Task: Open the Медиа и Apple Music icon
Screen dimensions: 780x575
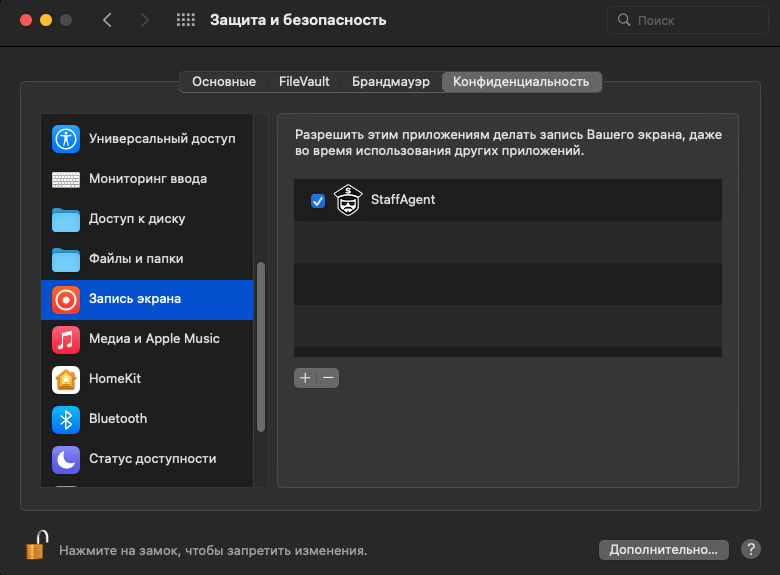Action: [65, 339]
